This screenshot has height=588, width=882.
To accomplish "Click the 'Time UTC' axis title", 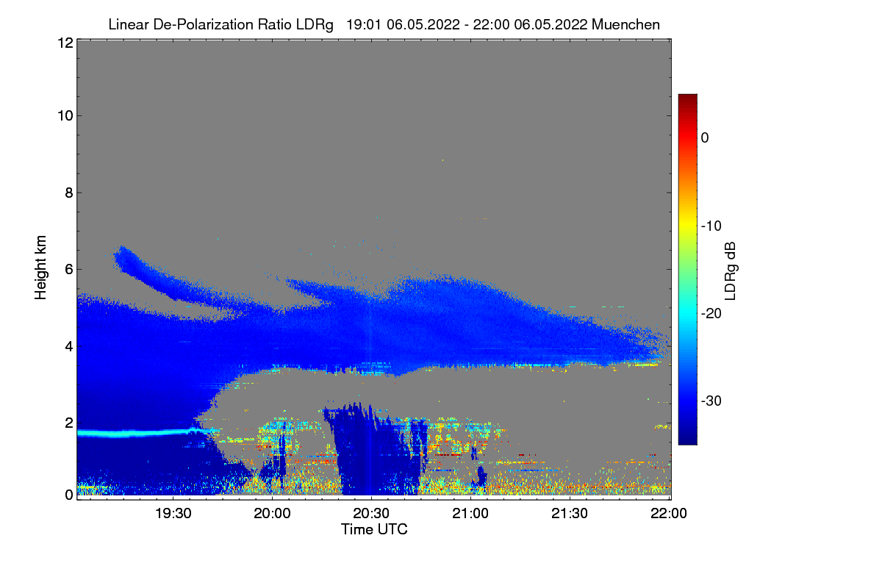I will (374, 529).
